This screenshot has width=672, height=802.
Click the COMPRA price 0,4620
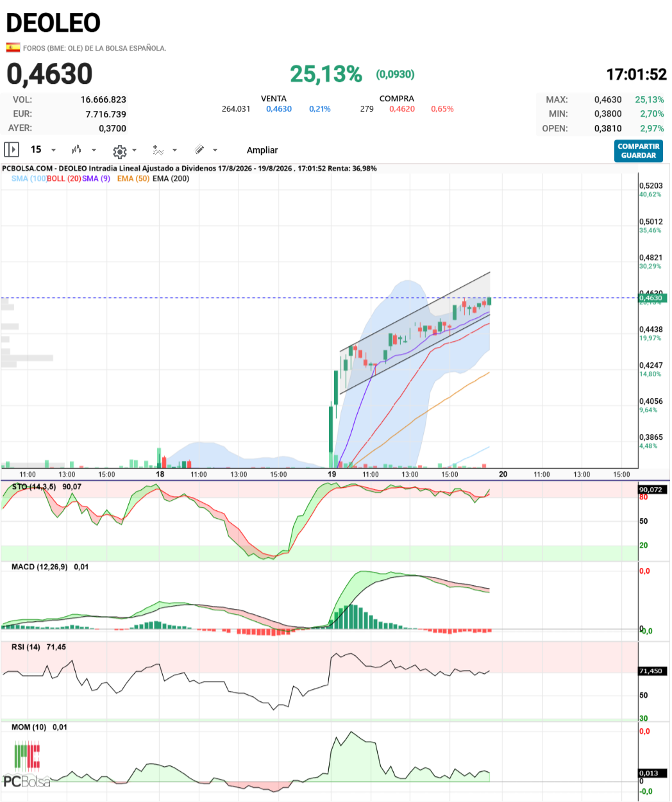(402, 109)
